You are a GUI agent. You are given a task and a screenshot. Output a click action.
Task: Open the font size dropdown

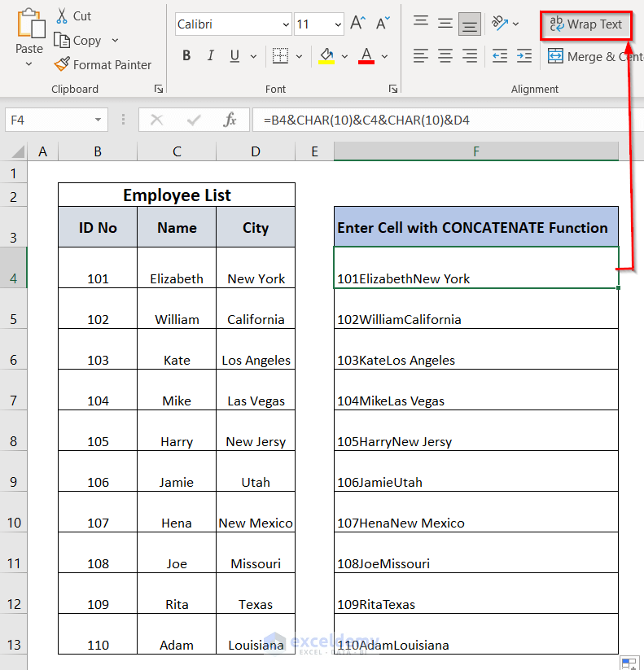338,24
